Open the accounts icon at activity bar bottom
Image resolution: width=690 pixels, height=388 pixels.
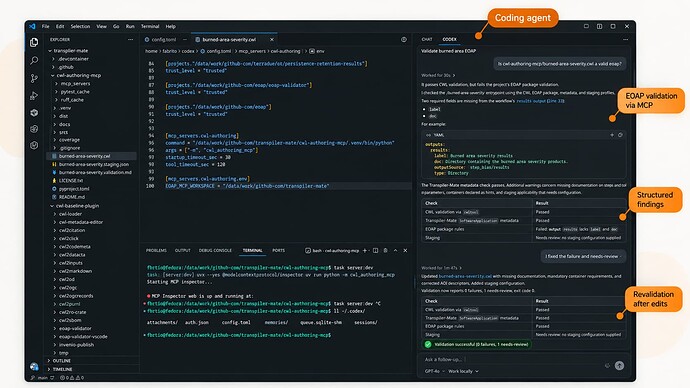(x=34, y=366)
